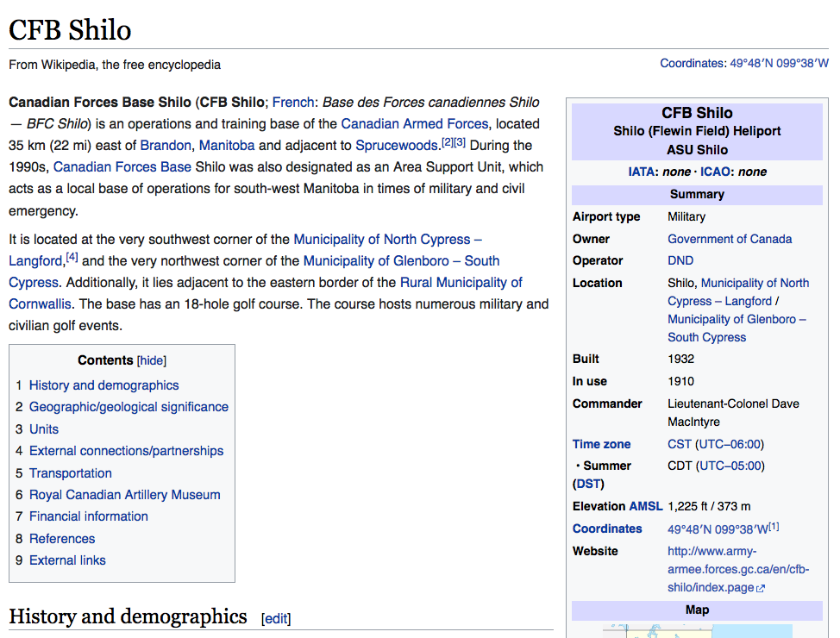The height and width of the screenshot is (638, 840).
Task: Open the DND operator link
Action: point(680,260)
